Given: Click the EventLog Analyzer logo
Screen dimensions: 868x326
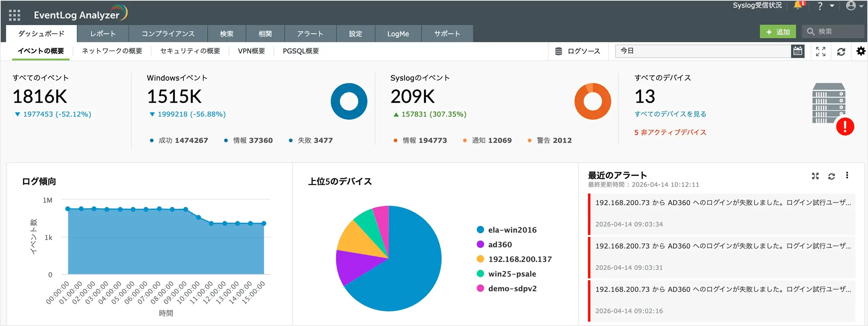Looking at the screenshot, I should [x=80, y=13].
